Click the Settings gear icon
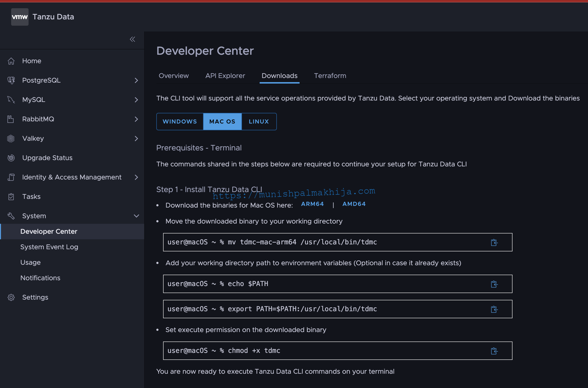Image resolution: width=588 pixels, height=388 pixels. point(11,297)
